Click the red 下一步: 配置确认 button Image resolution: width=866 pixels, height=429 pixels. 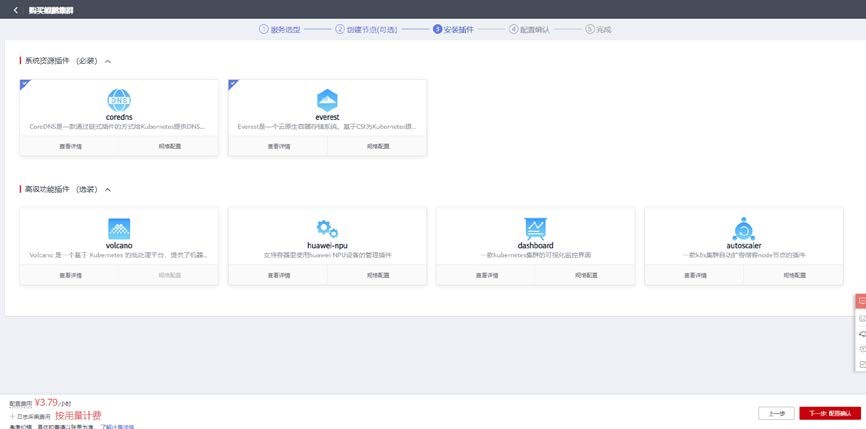click(x=830, y=413)
